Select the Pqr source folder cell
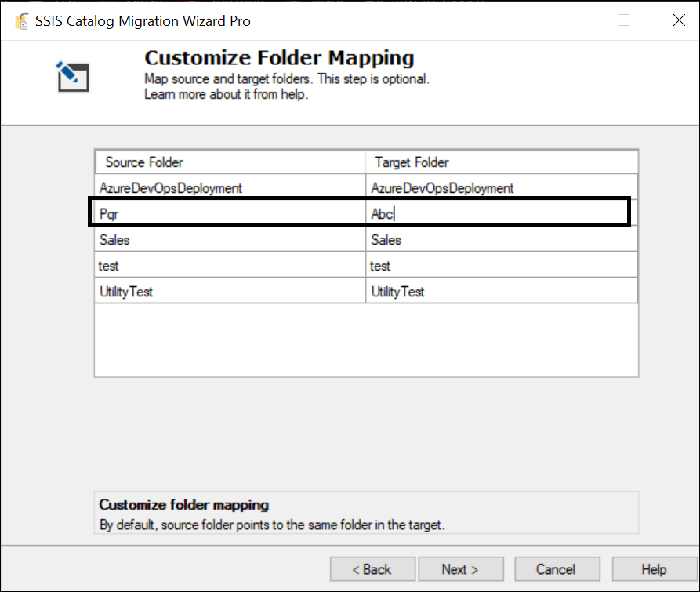 click(230, 214)
